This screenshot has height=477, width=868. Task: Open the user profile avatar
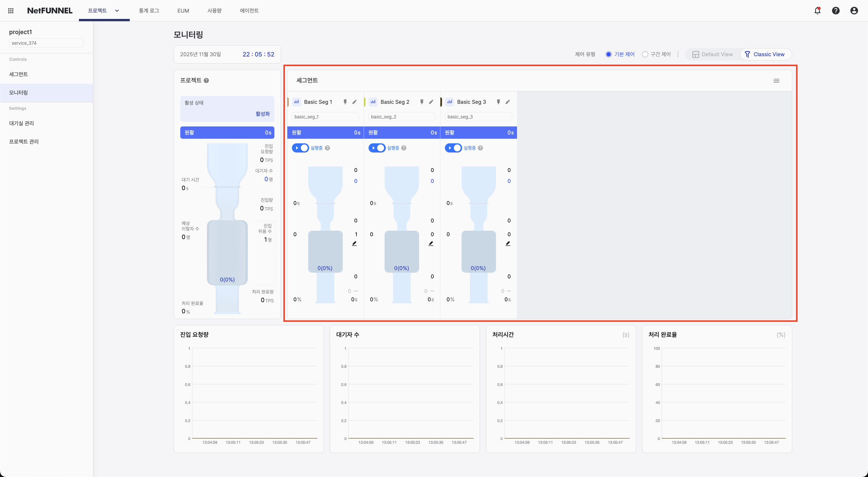point(854,10)
